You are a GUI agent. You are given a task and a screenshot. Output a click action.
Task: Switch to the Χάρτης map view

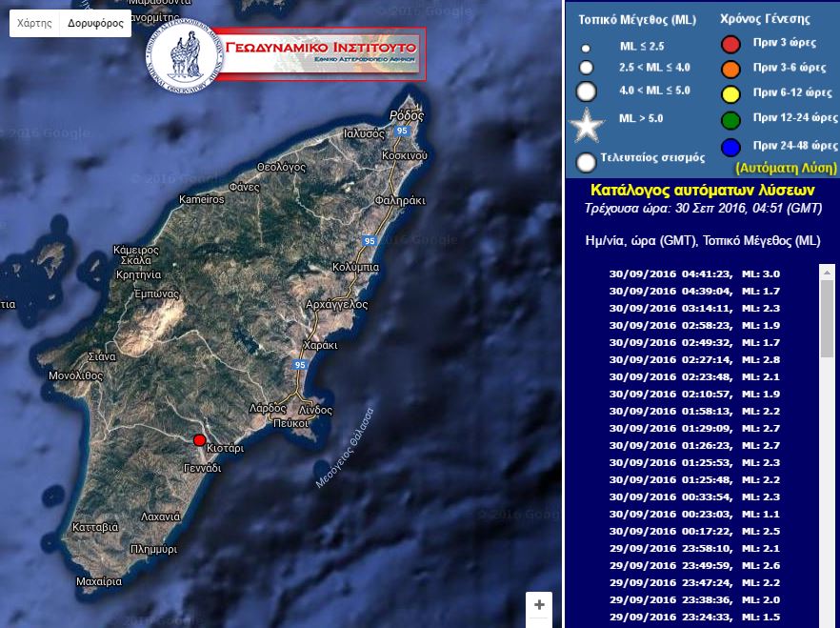pyautogui.click(x=34, y=22)
